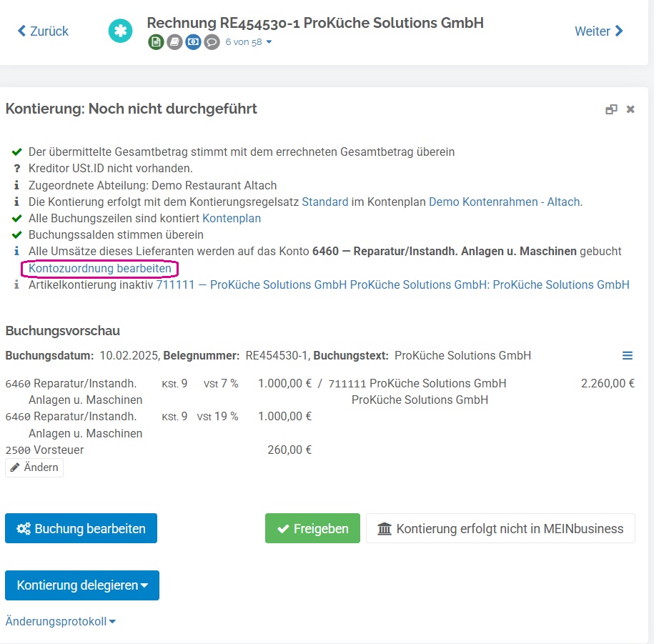Click the '260,00 €' Vorsteuer amount
The image size is (654, 644).
click(289, 450)
